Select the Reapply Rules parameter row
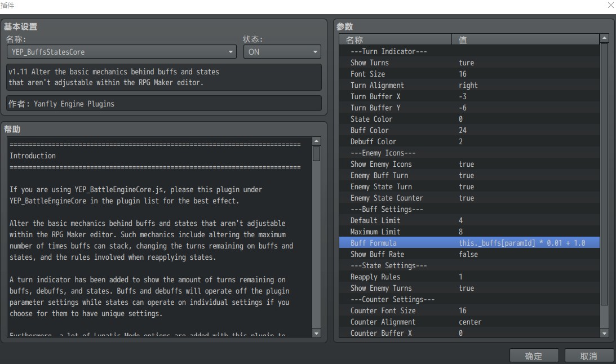Screen dimensions: 616x364 click(x=469, y=277)
